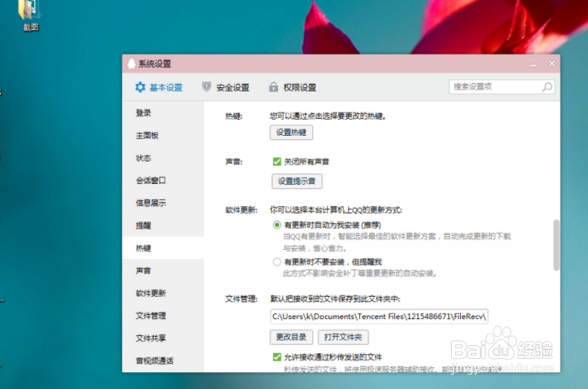Select 文件共享 in the sidebar
Viewport: 588px width, 389px height.
coord(163,338)
